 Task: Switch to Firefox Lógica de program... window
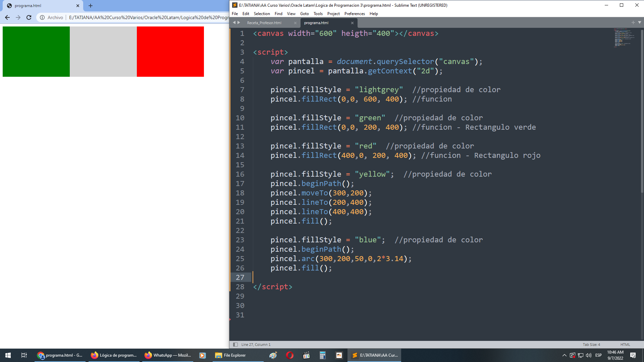(x=114, y=355)
